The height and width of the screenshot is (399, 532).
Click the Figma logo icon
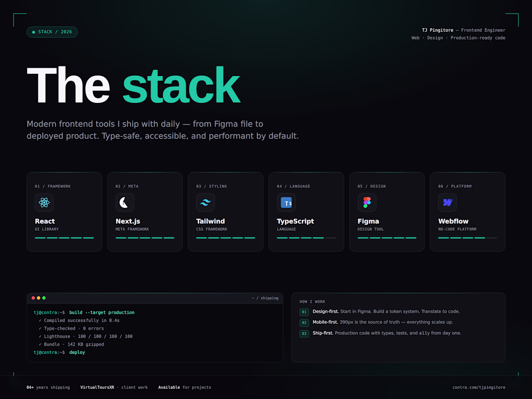[367, 203]
